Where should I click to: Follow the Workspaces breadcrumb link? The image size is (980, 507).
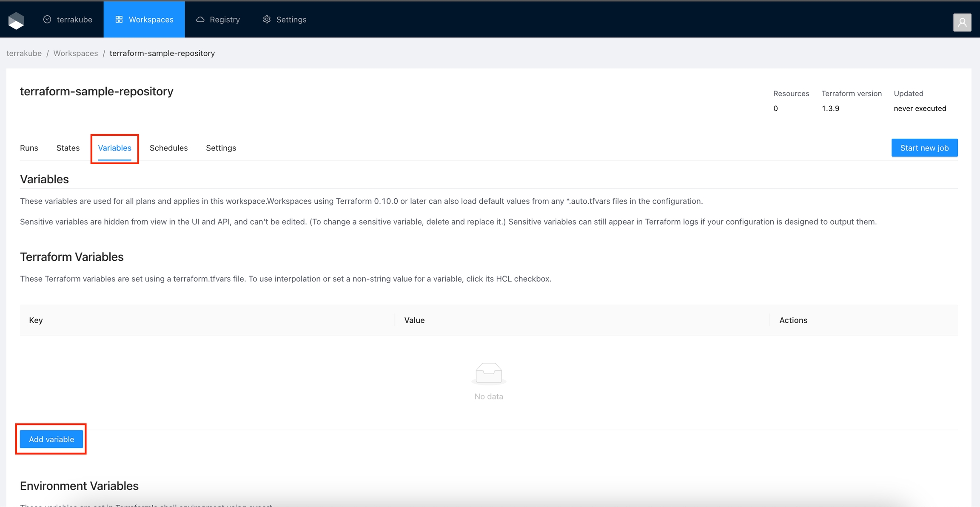point(75,53)
